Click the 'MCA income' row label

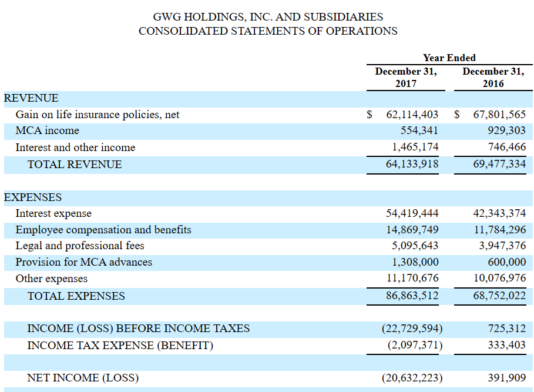coord(48,130)
